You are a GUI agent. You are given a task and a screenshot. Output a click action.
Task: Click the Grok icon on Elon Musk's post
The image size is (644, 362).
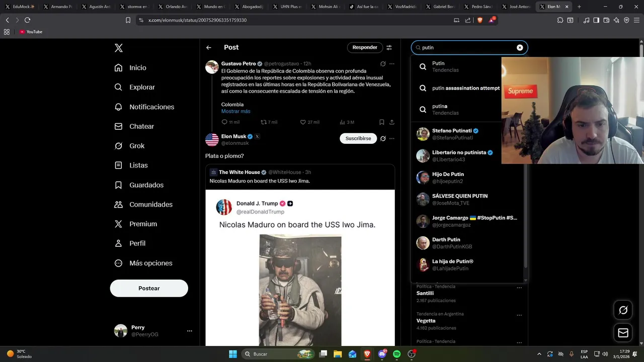tap(383, 138)
